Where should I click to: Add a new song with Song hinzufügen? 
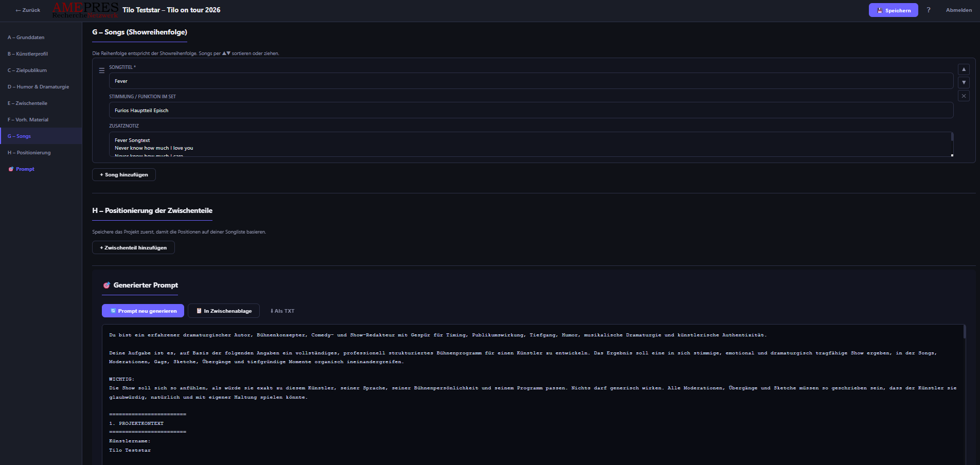click(x=123, y=174)
